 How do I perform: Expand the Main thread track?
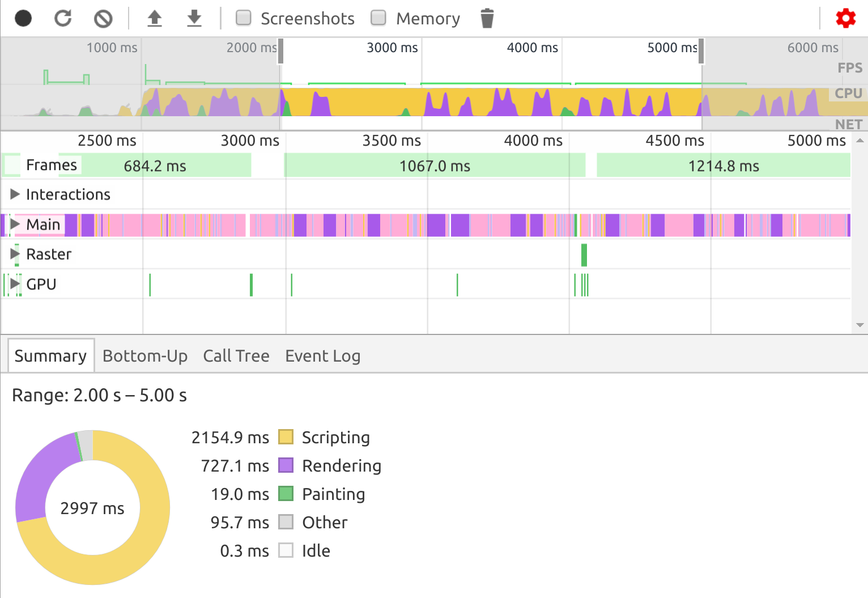tap(15, 224)
